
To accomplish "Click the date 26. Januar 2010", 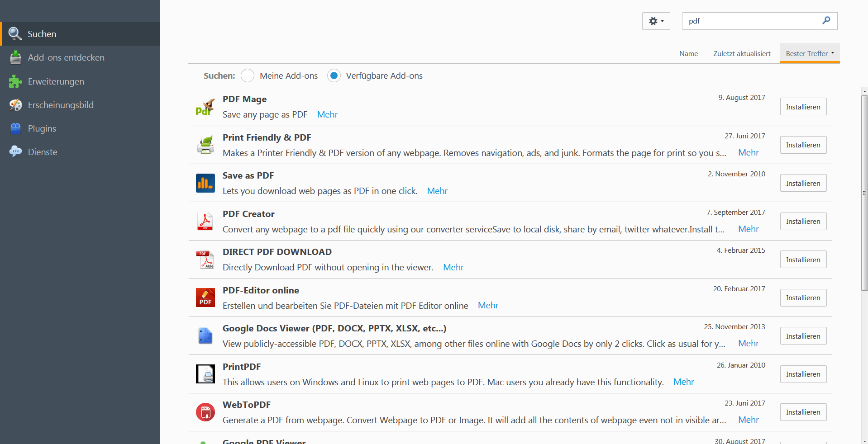I will [x=741, y=365].
